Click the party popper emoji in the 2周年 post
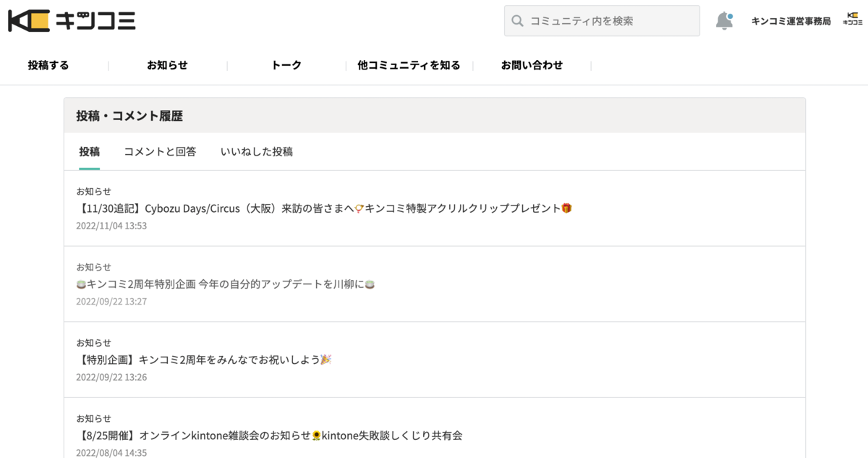This screenshot has height=458, width=868. 327,358
